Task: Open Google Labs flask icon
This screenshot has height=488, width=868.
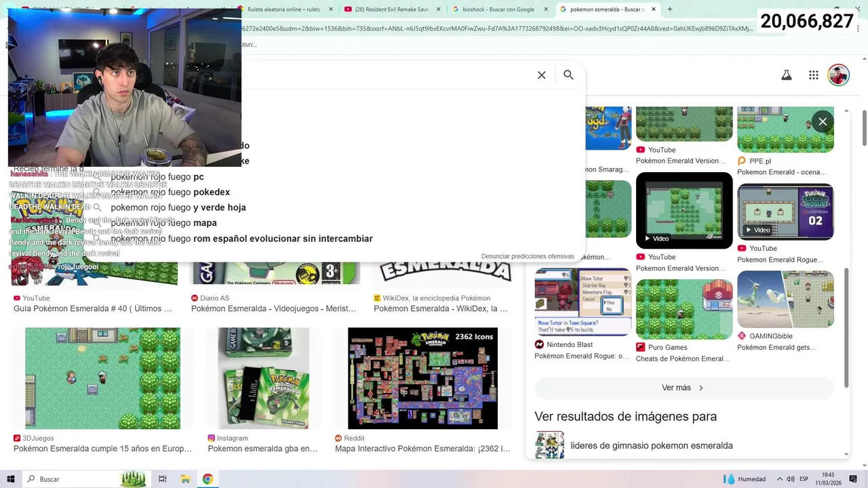Action: pyautogui.click(x=787, y=75)
